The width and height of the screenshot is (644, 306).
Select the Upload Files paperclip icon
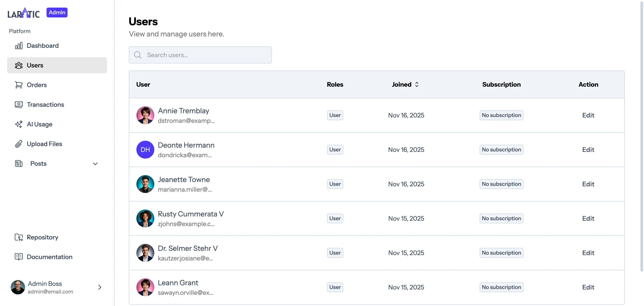[x=19, y=144]
